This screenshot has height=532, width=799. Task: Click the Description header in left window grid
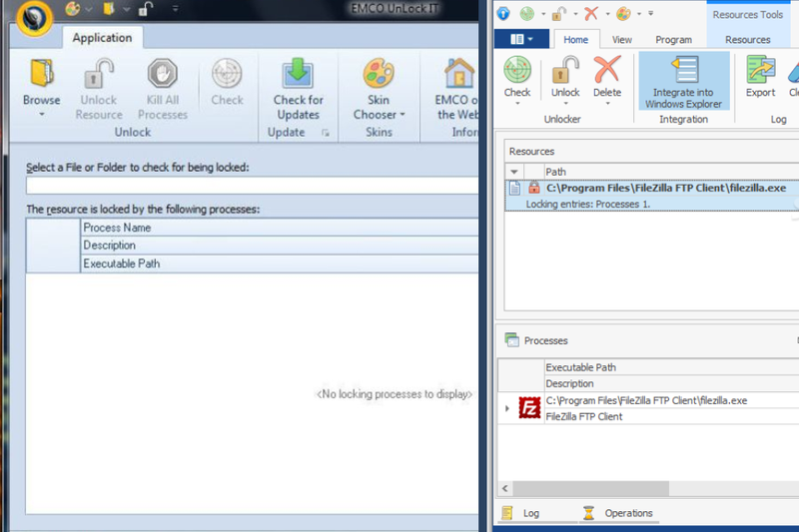280,246
